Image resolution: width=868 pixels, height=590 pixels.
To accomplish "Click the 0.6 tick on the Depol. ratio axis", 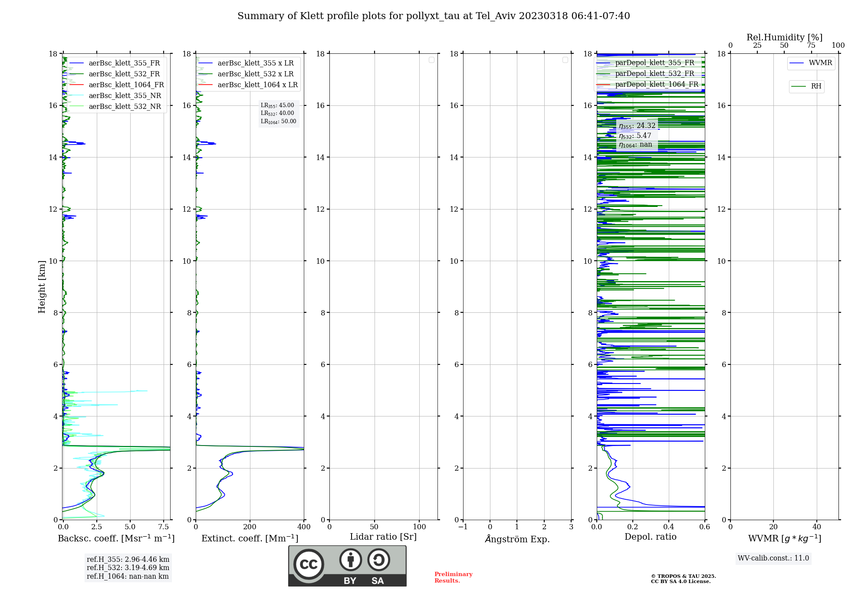I will click(x=705, y=527).
